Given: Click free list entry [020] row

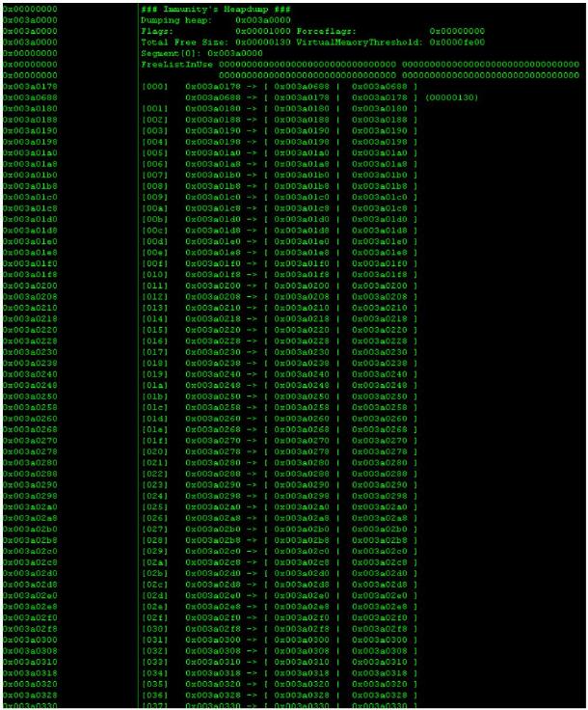Looking at the screenshot, I should point(280,451).
